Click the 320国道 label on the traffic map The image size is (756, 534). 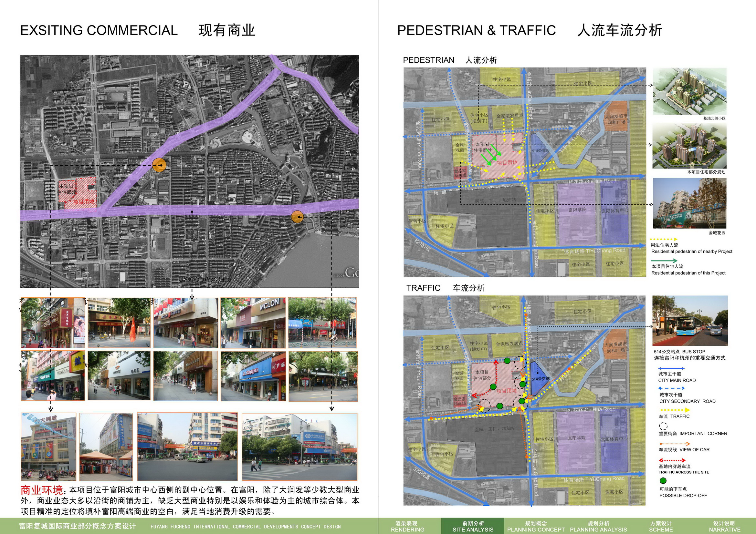tap(422, 473)
